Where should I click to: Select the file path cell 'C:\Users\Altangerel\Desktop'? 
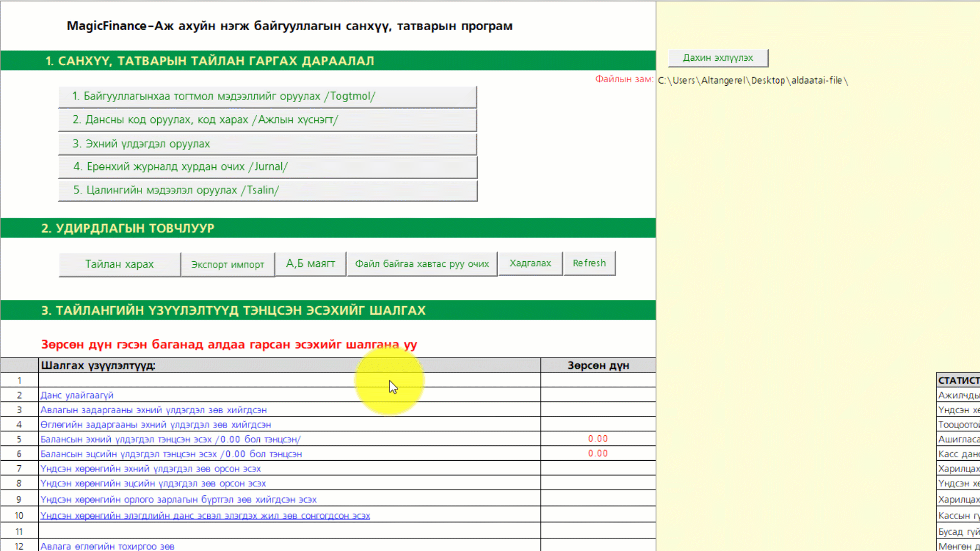point(752,81)
